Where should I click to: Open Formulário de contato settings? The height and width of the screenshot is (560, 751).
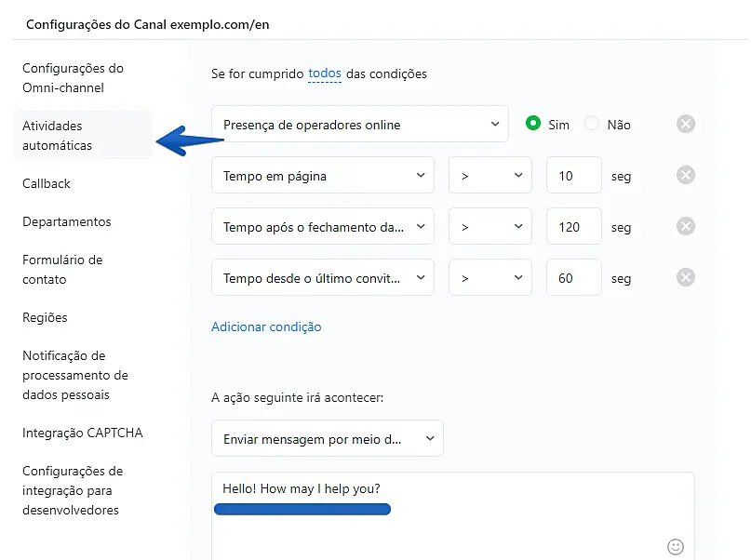[x=62, y=270]
